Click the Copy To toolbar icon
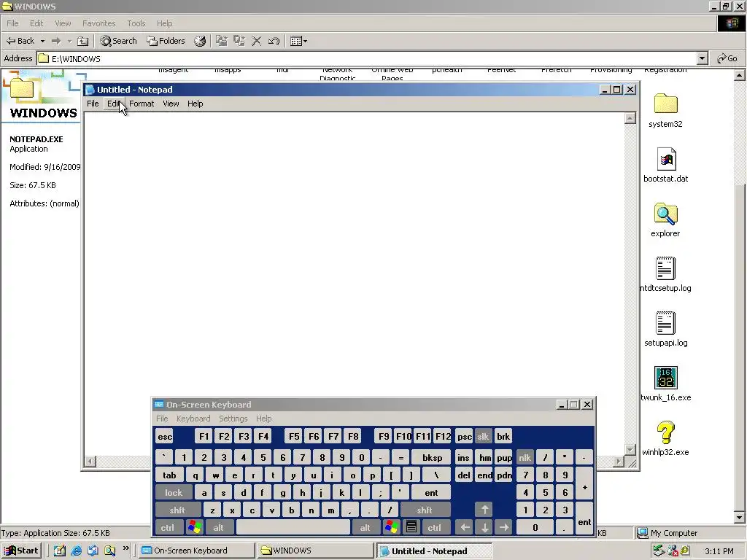The image size is (747, 560). [239, 41]
